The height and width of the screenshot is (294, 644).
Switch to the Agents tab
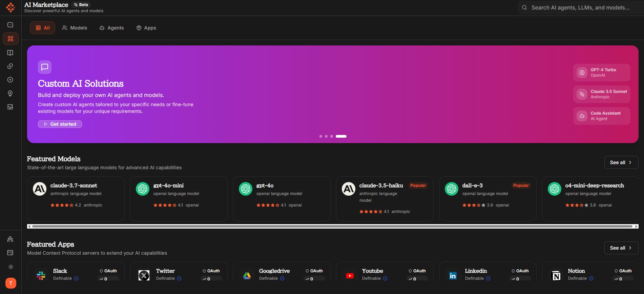(x=111, y=28)
